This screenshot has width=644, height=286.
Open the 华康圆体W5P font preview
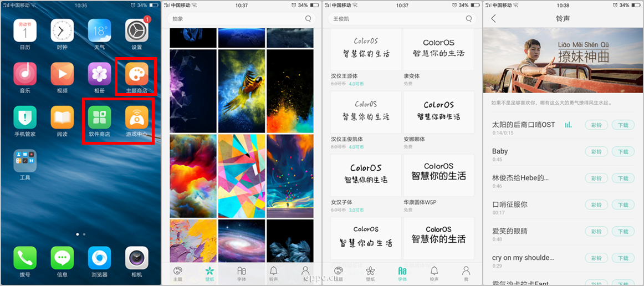click(438, 176)
